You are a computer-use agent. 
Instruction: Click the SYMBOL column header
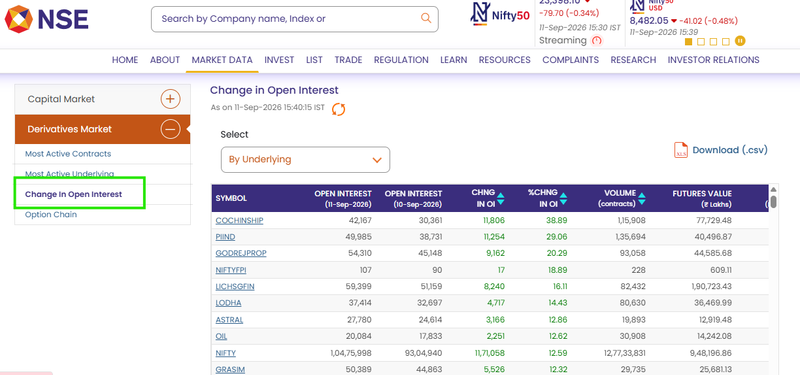pos(231,198)
